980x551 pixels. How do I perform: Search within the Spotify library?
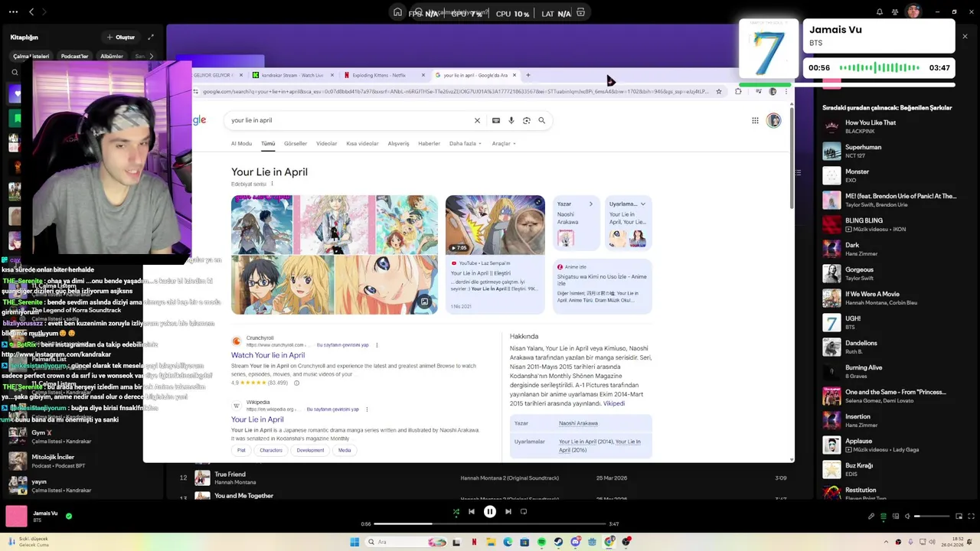pos(15,73)
